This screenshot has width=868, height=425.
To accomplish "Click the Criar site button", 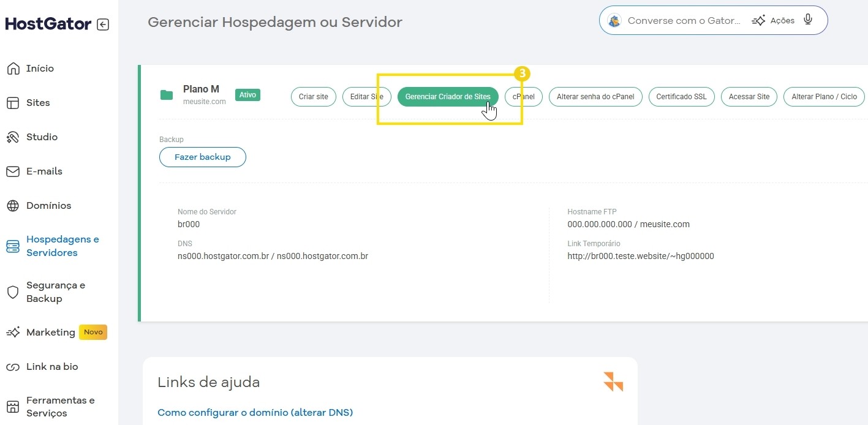I will point(313,97).
